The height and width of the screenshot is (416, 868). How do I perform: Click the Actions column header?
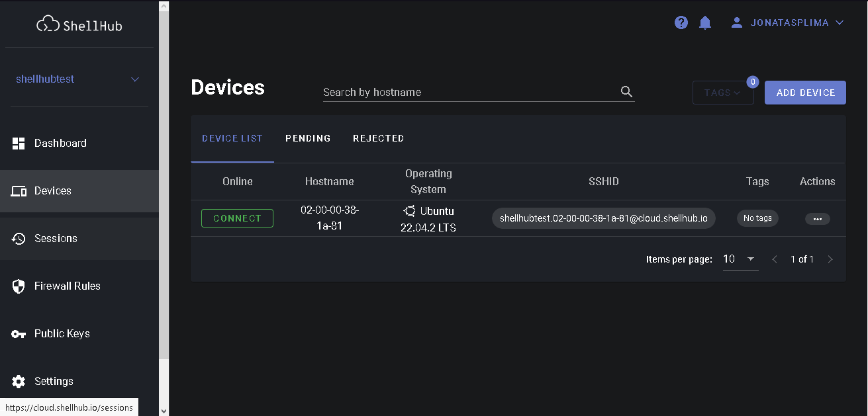pyautogui.click(x=818, y=181)
